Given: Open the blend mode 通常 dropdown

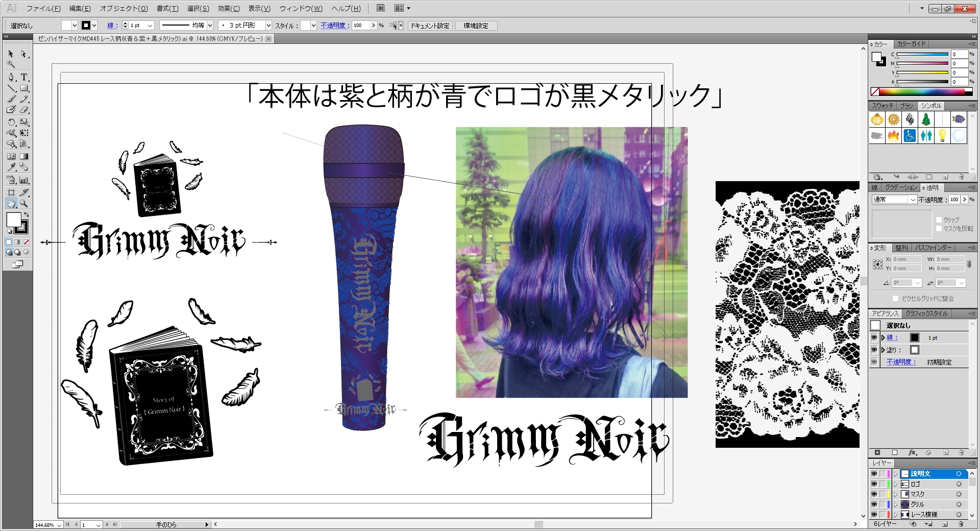Looking at the screenshot, I should 894,200.
